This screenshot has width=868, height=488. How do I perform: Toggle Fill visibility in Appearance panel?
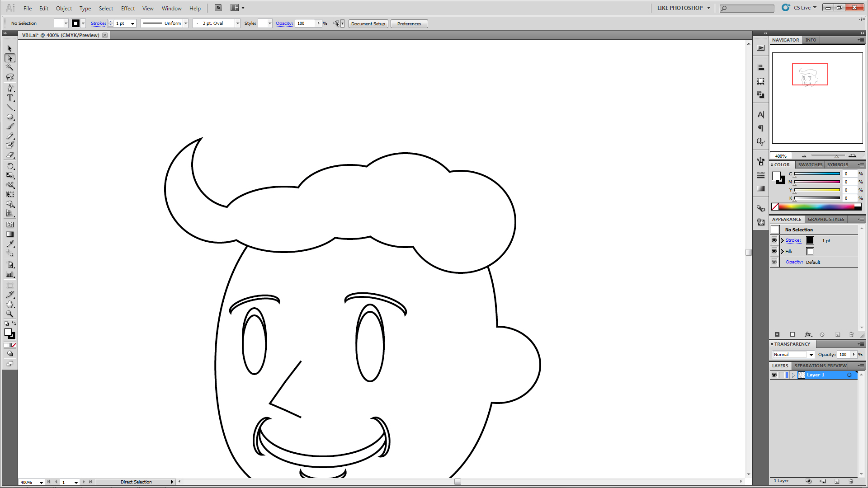(x=774, y=251)
